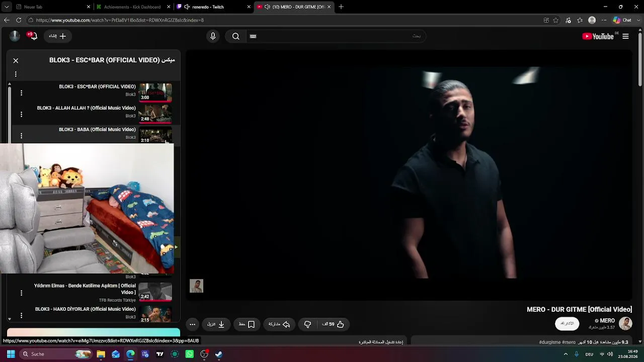
Task: Open options for BLOK3 - BABA playlist item
Action: point(21,136)
